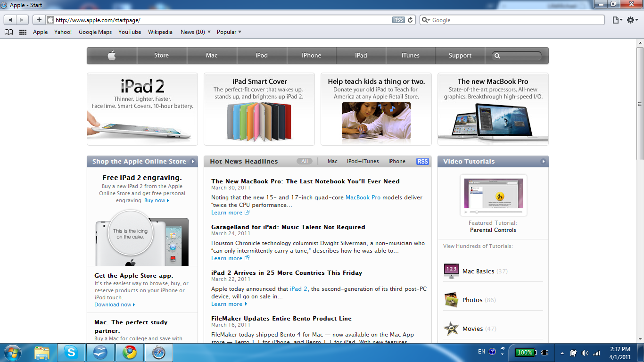Image resolution: width=644 pixels, height=362 pixels.
Task: Reload the page with the refresh icon
Action: click(410, 20)
